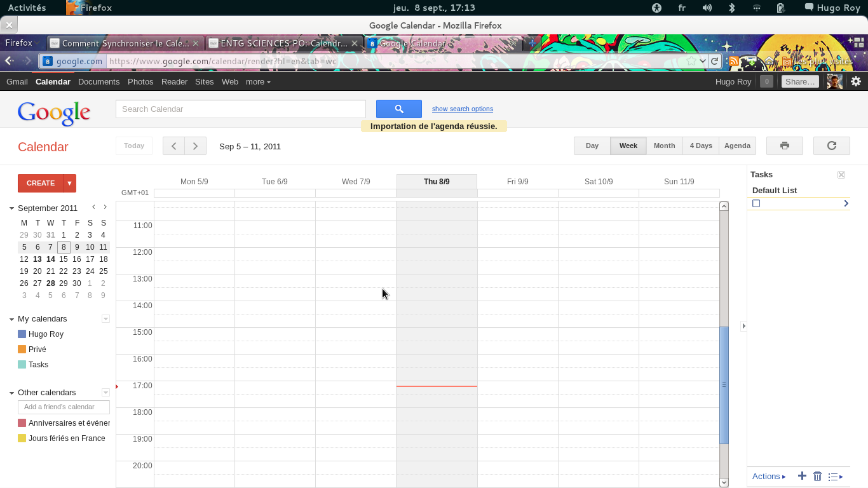868x488 pixels.
Task: Open My calendars options dropdown
Action: click(105, 319)
